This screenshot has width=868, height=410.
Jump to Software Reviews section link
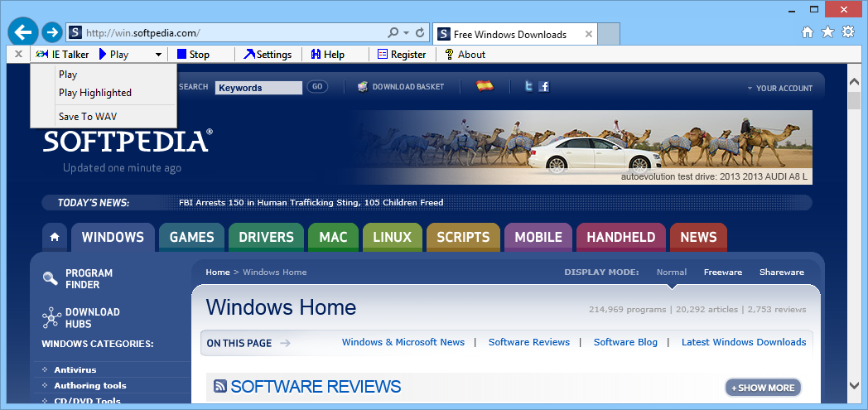tap(529, 342)
